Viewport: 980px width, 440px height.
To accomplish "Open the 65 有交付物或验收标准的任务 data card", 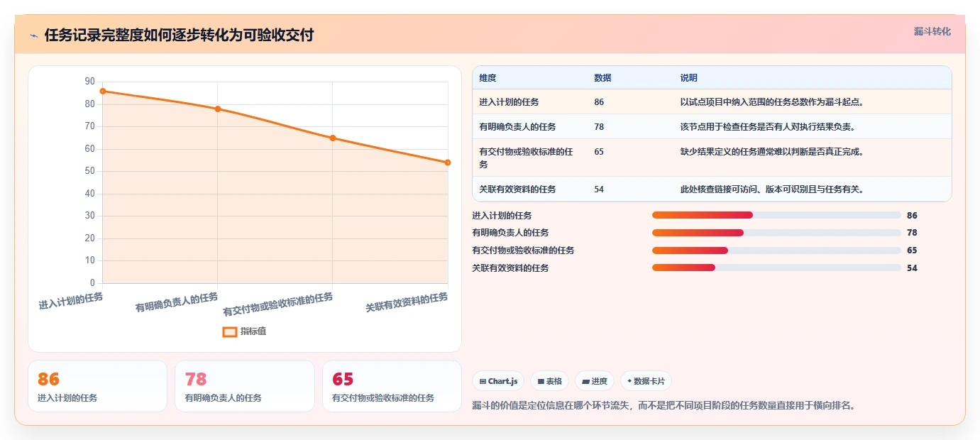I will 392,386.
